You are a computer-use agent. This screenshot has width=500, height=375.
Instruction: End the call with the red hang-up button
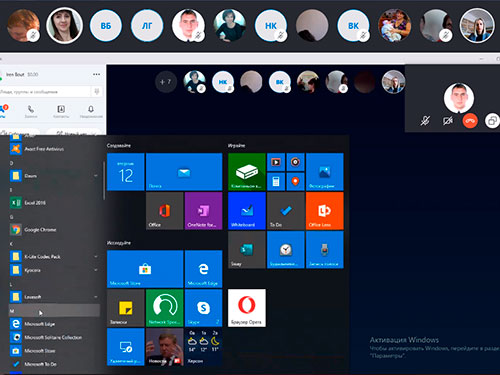(x=470, y=121)
